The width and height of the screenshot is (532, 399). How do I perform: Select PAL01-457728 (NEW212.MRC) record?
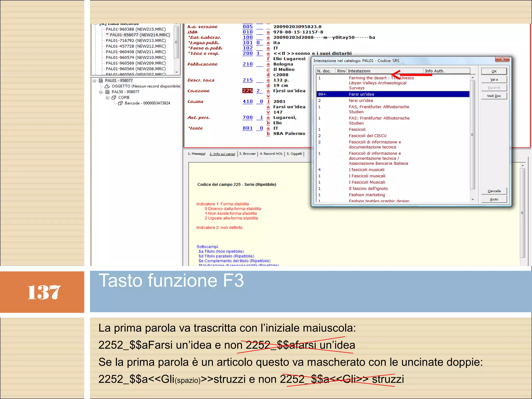(136, 46)
